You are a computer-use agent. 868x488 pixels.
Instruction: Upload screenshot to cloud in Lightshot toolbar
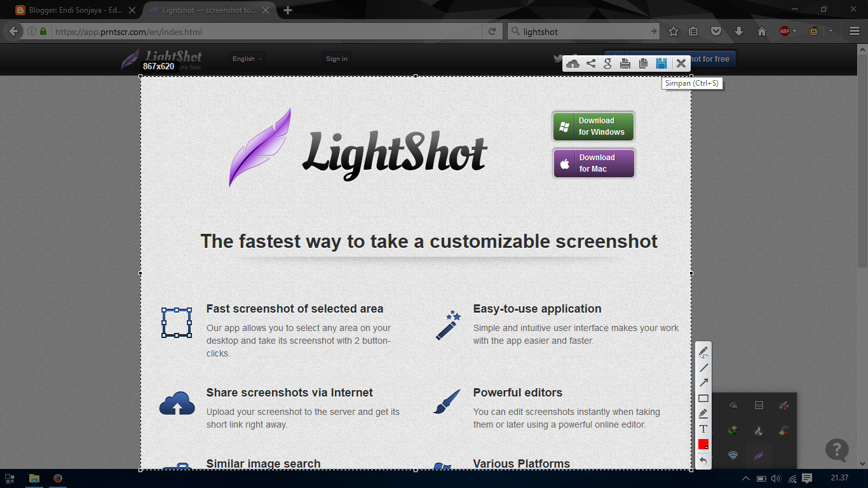573,64
